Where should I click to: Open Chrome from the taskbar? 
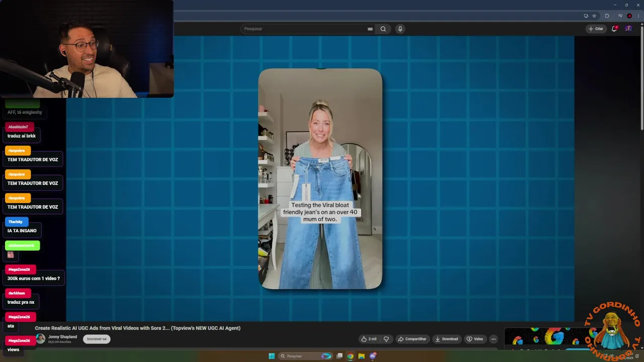350,356
